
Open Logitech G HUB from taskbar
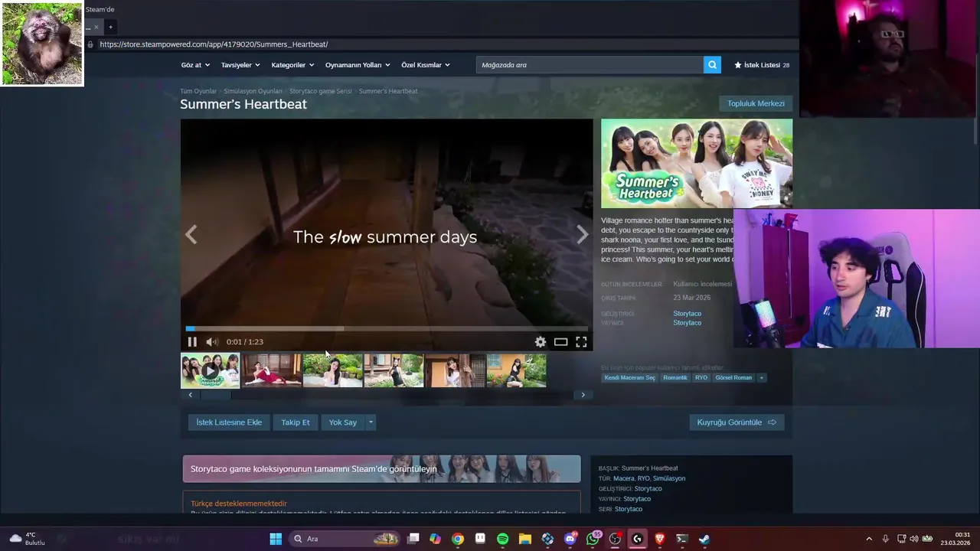[x=637, y=539]
